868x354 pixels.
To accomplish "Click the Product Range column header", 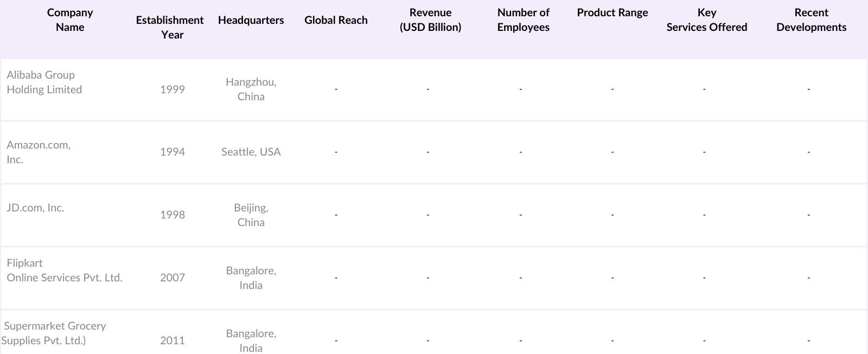I will [612, 13].
